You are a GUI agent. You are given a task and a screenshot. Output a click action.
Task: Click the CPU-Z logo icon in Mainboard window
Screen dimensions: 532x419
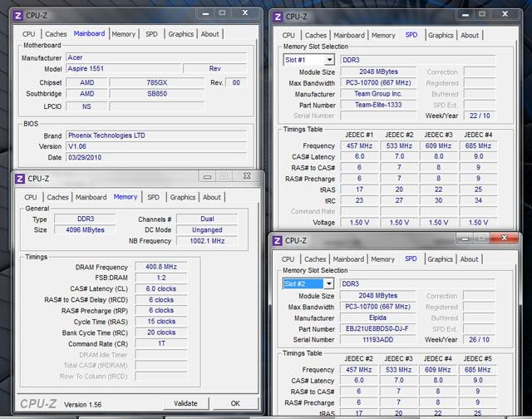click(18, 16)
